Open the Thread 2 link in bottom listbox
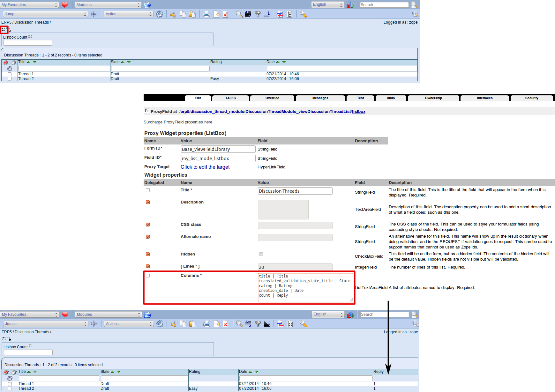The image size is (555, 392). point(26,388)
